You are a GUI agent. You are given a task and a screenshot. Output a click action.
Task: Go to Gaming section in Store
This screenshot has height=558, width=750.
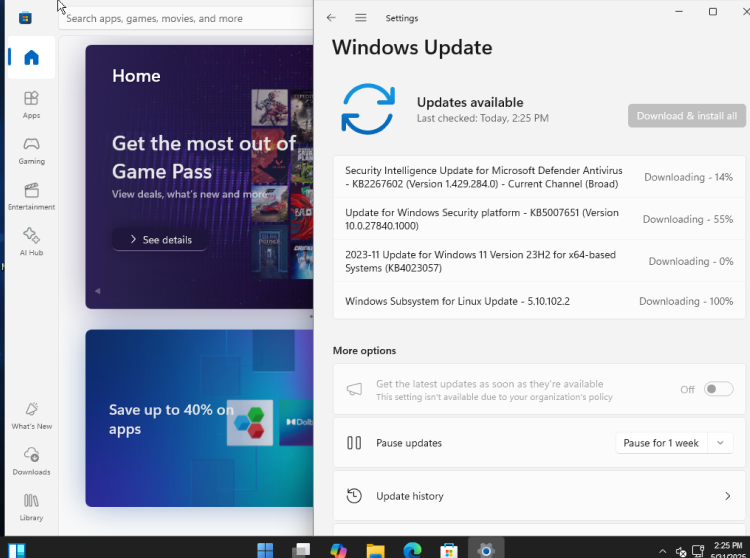pos(31,151)
